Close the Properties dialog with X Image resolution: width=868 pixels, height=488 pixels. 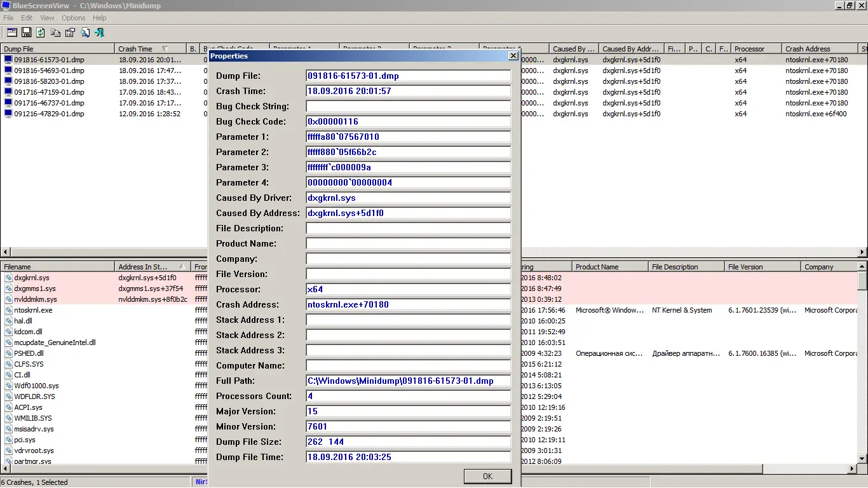(513, 56)
